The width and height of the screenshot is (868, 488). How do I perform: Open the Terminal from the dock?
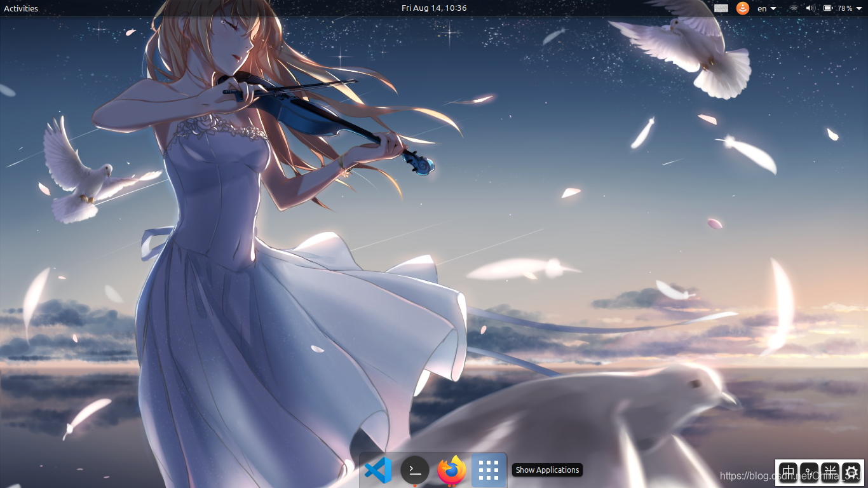pos(415,470)
